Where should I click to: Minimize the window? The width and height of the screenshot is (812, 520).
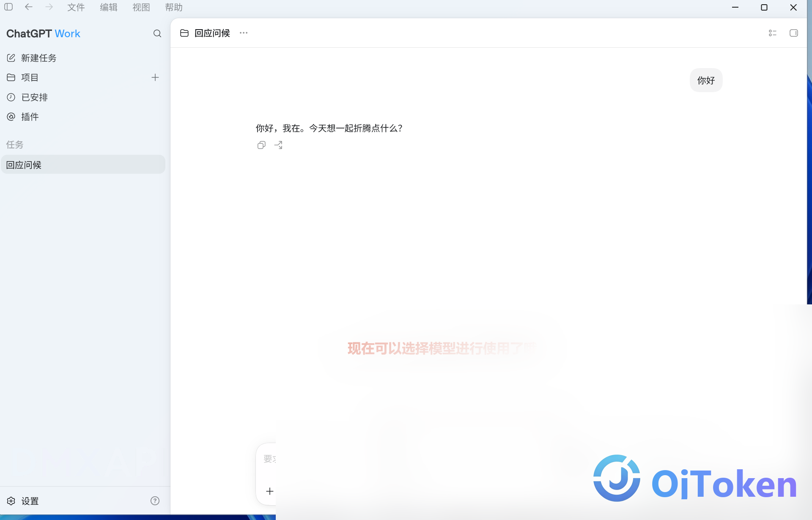pos(735,7)
